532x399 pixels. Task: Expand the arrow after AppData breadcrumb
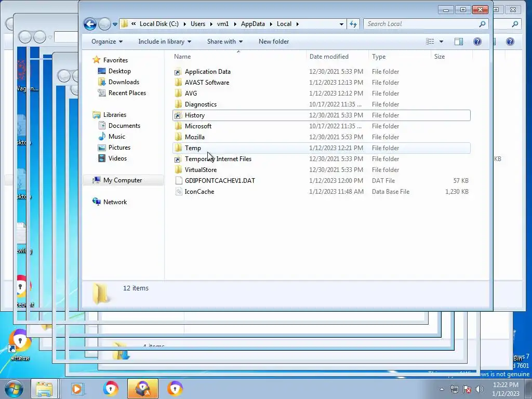(x=271, y=24)
